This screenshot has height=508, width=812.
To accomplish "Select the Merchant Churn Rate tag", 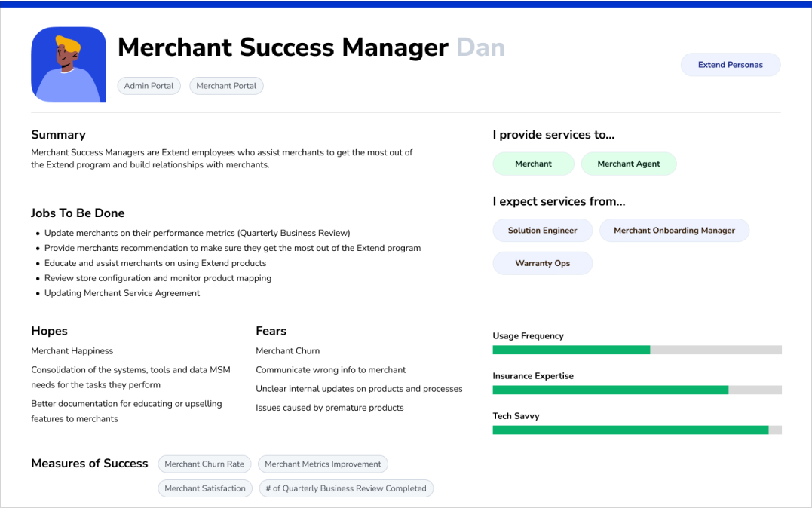I will (x=204, y=464).
